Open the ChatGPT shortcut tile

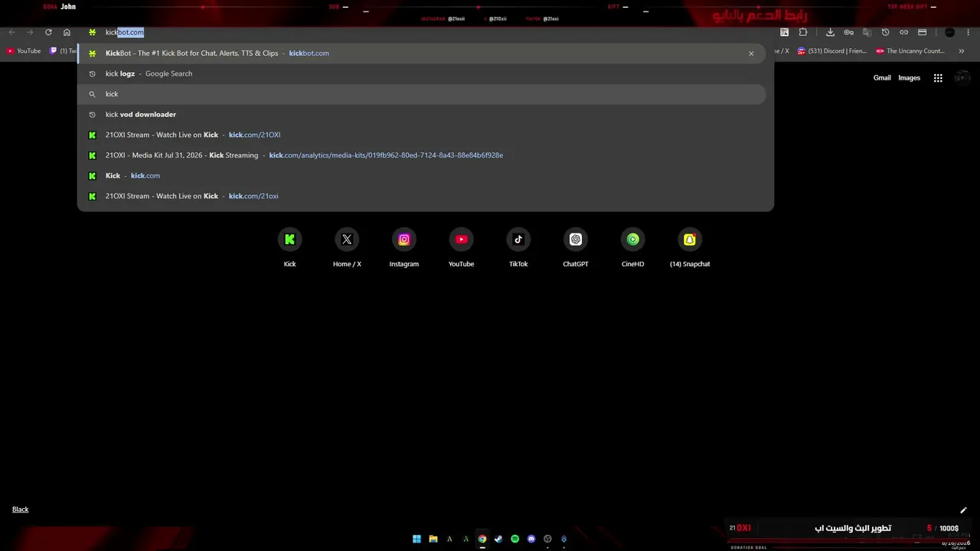[575, 247]
